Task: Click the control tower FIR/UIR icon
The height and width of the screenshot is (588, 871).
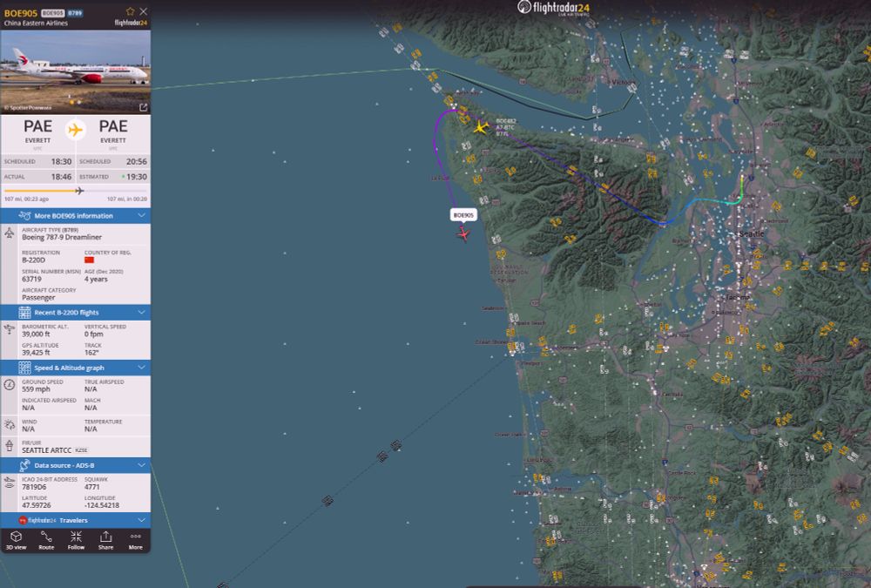Action: pyautogui.click(x=10, y=446)
